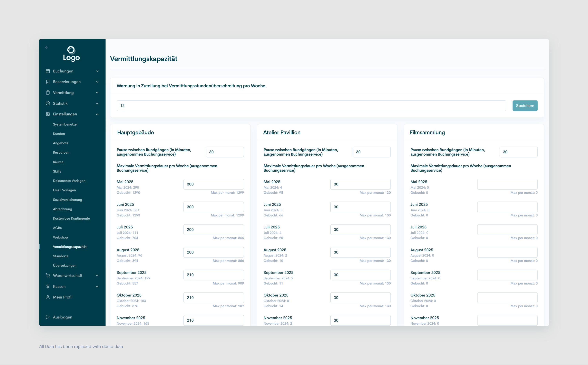Viewport: 588px width, 365px height.
Task: Click the weekly warning hours field containing 12
Action: click(x=311, y=106)
